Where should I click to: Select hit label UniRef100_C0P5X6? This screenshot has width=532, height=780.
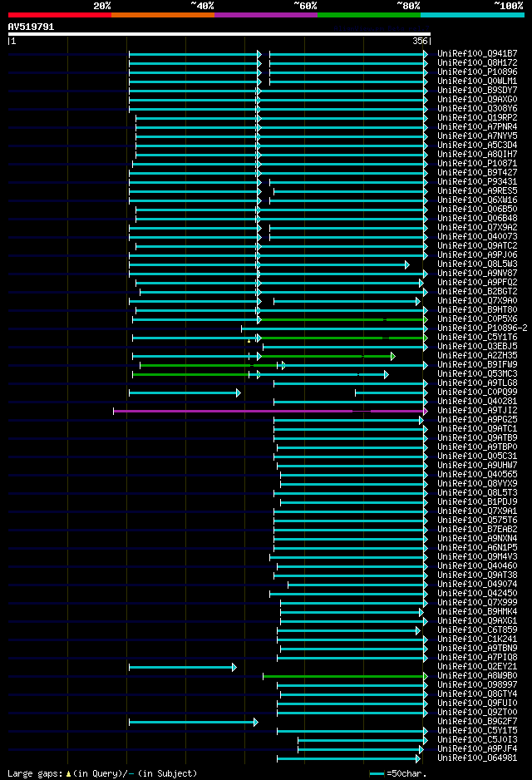coord(477,318)
